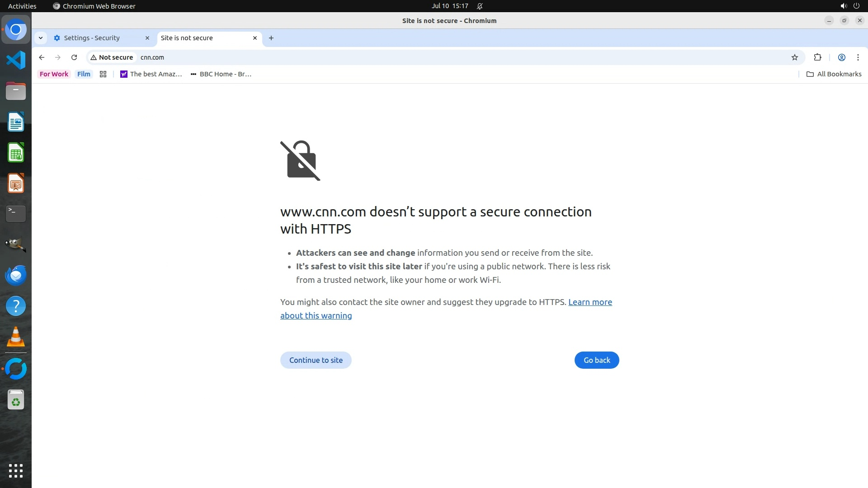Click the Continue to site button
This screenshot has width=868, height=488.
click(x=316, y=360)
